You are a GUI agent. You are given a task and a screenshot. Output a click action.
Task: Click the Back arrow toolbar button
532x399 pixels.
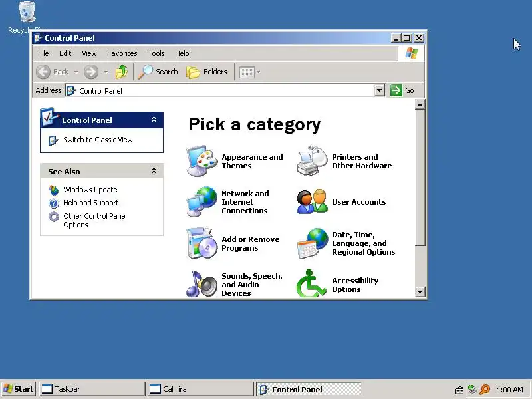(x=43, y=72)
